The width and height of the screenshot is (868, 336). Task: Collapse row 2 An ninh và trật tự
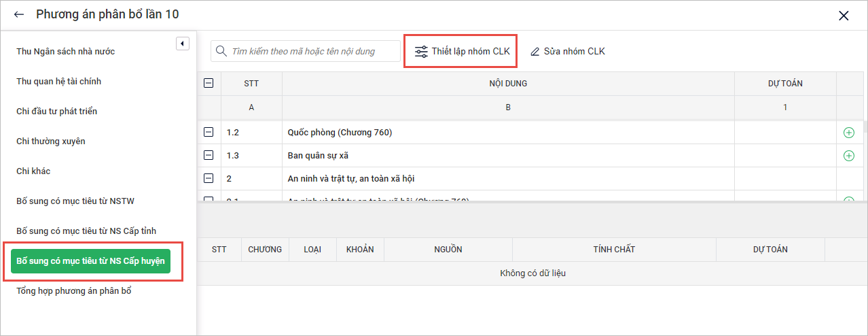(x=209, y=179)
